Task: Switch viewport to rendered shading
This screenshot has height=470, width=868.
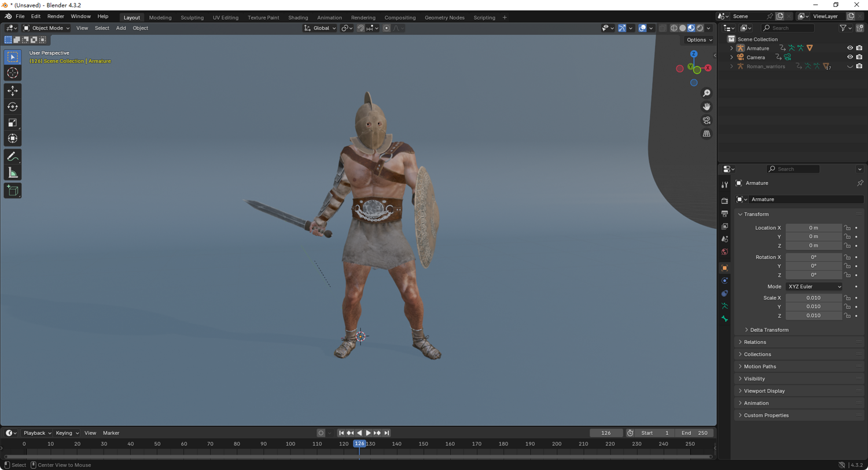Action: [x=700, y=28]
